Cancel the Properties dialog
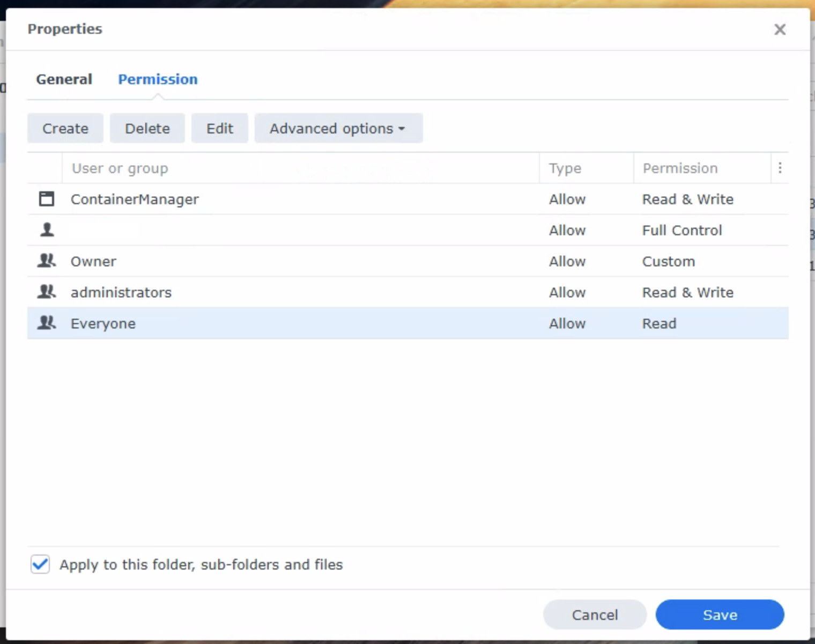Viewport: 815px width, 644px height. [595, 615]
